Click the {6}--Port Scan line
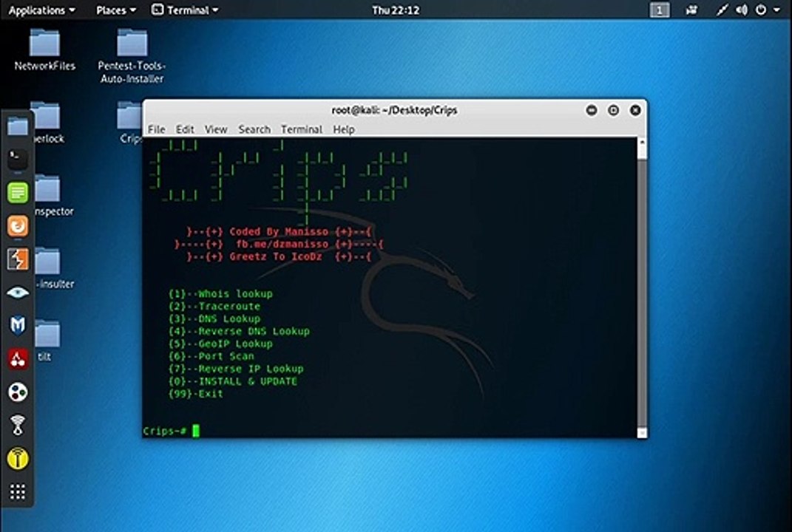The height and width of the screenshot is (532, 792). [211, 356]
